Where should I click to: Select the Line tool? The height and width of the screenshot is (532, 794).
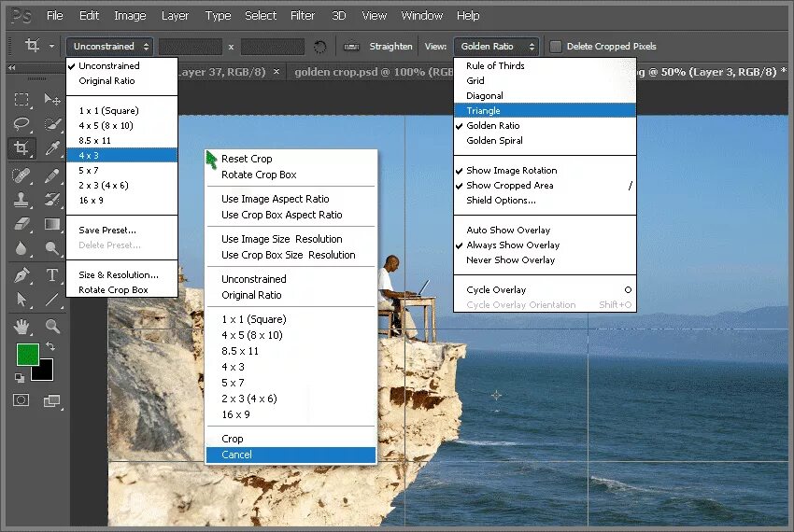[x=51, y=300]
